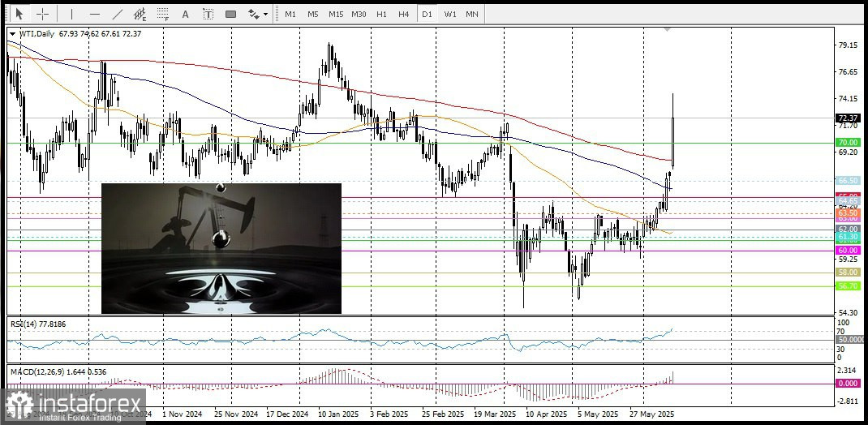The image size is (868, 425).
Task: Toggle the D1 timeframe button
Action: [x=427, y=14]
